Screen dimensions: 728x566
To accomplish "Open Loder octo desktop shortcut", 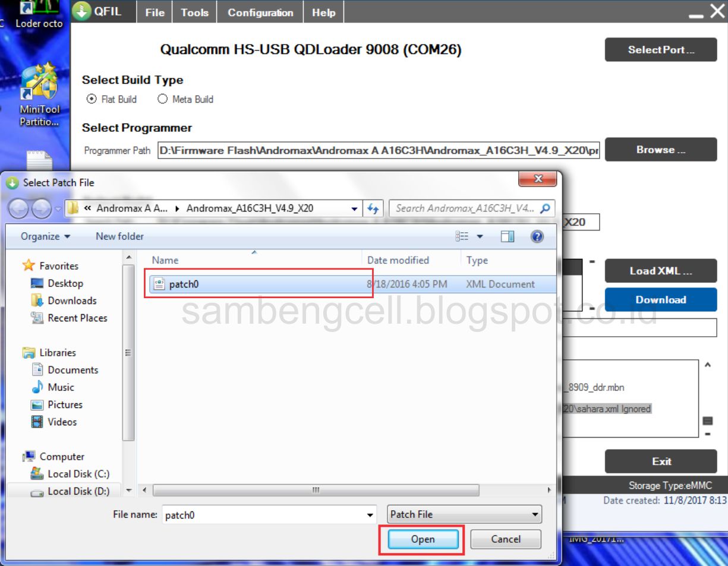I will coord(39,15).
